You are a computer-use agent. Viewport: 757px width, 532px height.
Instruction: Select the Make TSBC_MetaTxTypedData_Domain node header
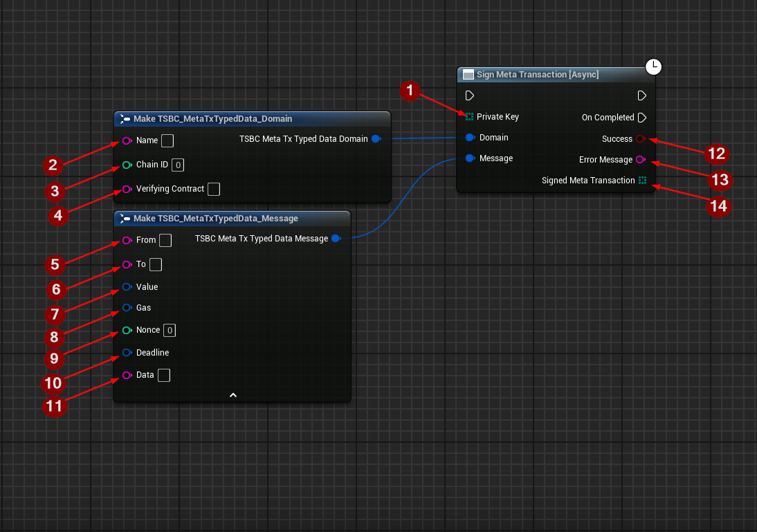[213, 119]
